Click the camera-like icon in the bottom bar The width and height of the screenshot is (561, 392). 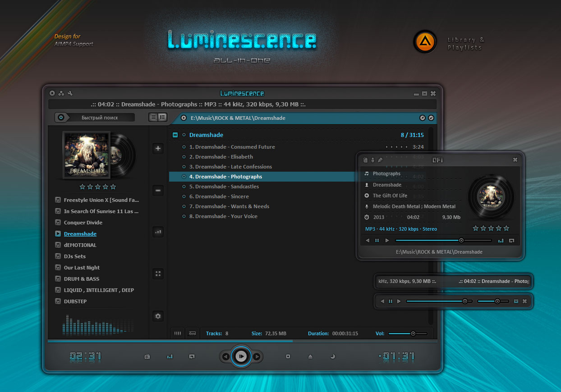coord(147,356)
